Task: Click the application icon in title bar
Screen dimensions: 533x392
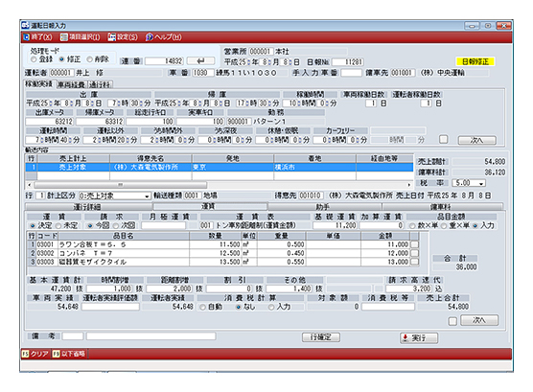Action: (25, 26)
